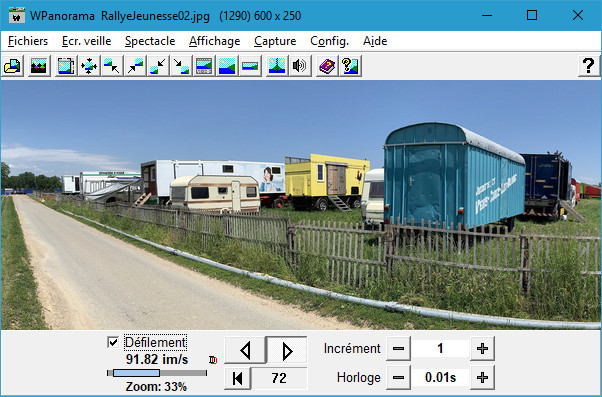
Task: Toggle the Défilement checkbox
Action: point(113,342)
